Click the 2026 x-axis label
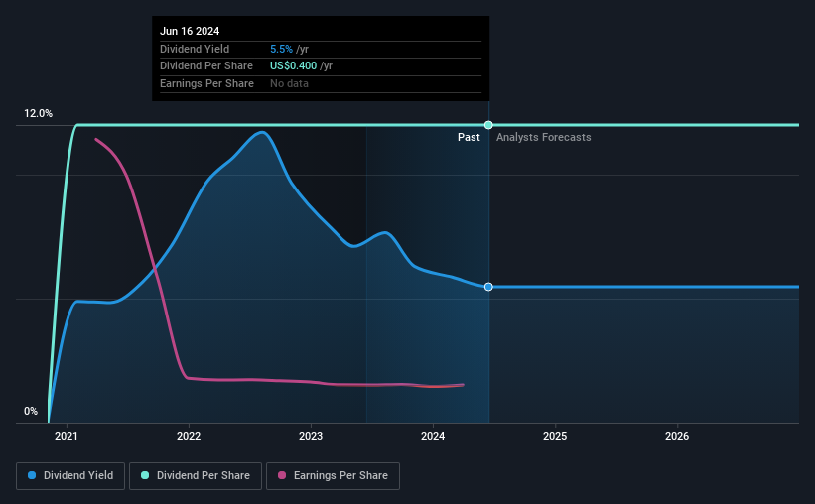The image size is (815, 504). [x=677, y=436]
